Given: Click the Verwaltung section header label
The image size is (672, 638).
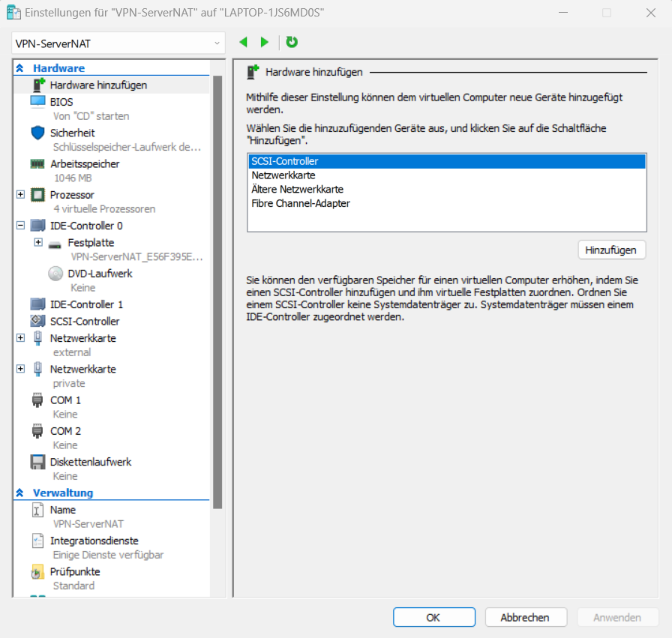Looking at the screenshot, I should (63, 493).
